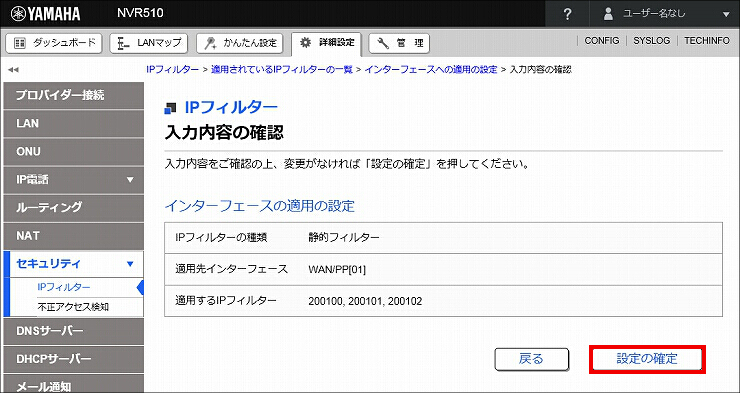The width and height of the screenshot is (740, 393).
Task: Select NAT in the sidebar
Action: point(73,236)
